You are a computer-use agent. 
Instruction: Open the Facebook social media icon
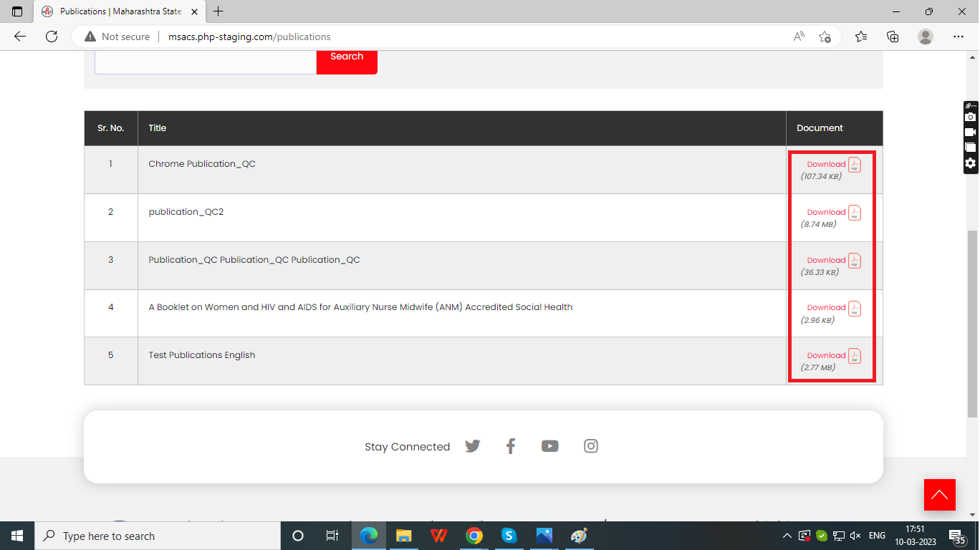pyautogui.click(x=511, y=446)
